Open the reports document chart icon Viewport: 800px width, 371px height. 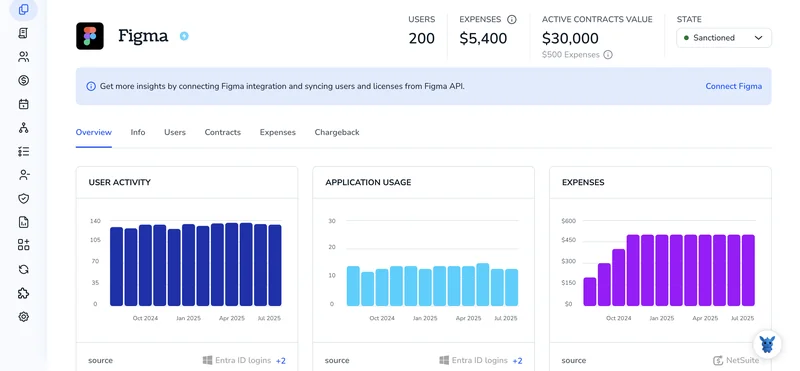[x=23, y=222]
